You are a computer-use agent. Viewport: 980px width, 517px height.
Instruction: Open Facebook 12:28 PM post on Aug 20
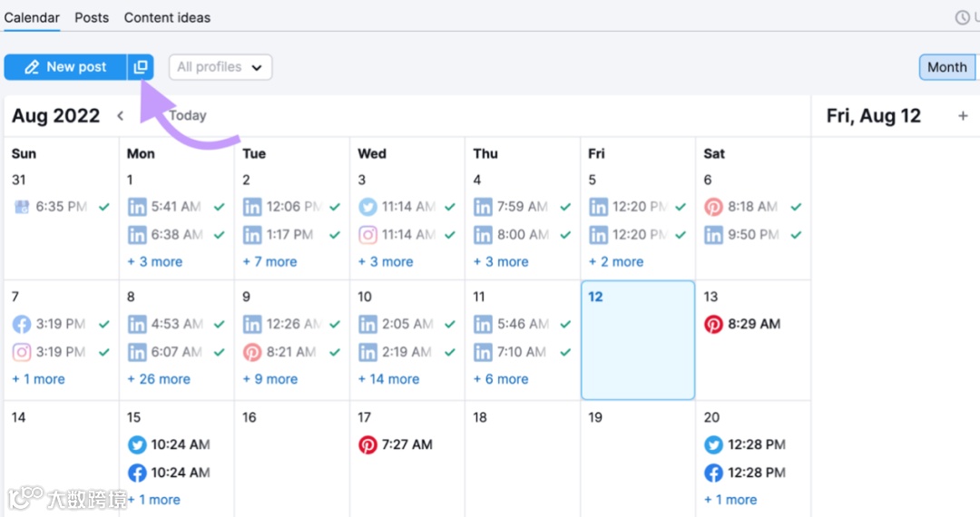click(745, 473)
